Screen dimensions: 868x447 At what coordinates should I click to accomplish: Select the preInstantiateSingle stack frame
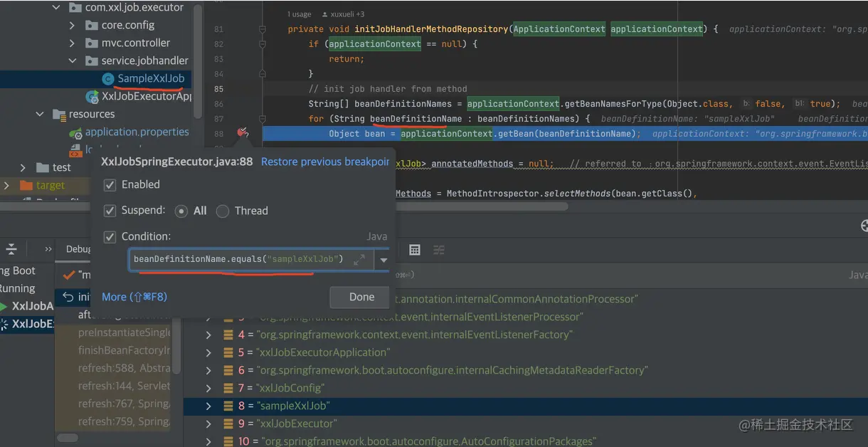pyautogui.click(x=125, y=332)
